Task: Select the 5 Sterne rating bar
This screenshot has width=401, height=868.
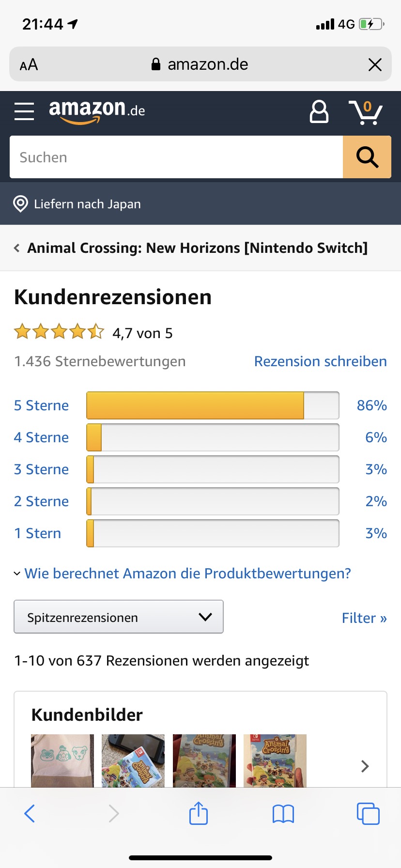Action: click(x=213, y=405)
